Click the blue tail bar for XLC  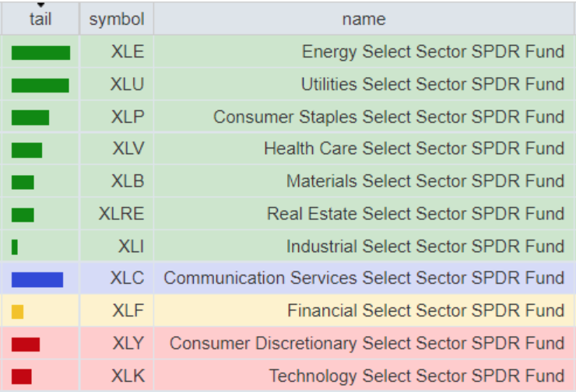point(37,280)
